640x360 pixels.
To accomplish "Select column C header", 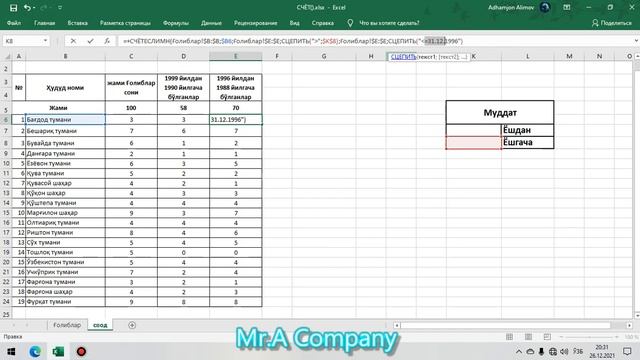I will 131,56.
